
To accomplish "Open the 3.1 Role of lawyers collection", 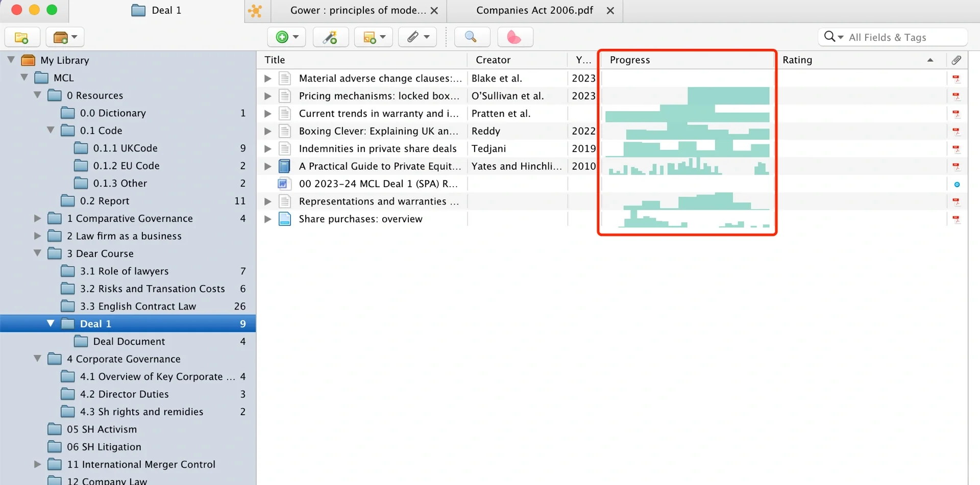I will point(128,271).
